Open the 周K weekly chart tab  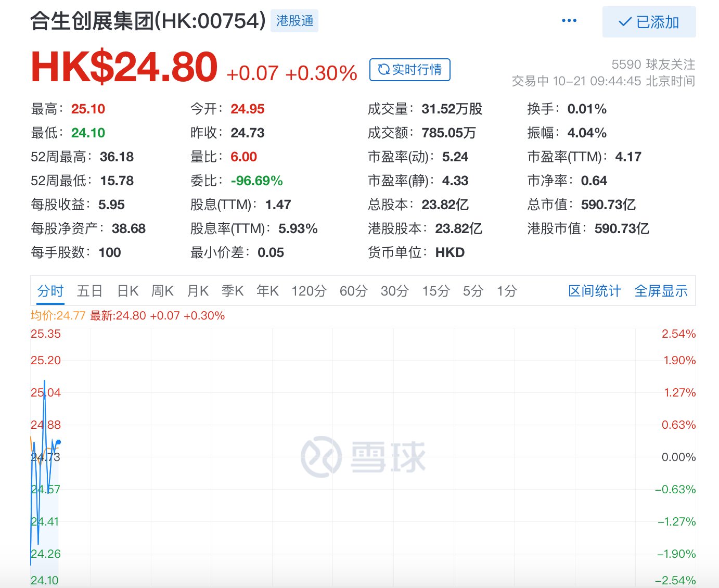click(162, 291)
